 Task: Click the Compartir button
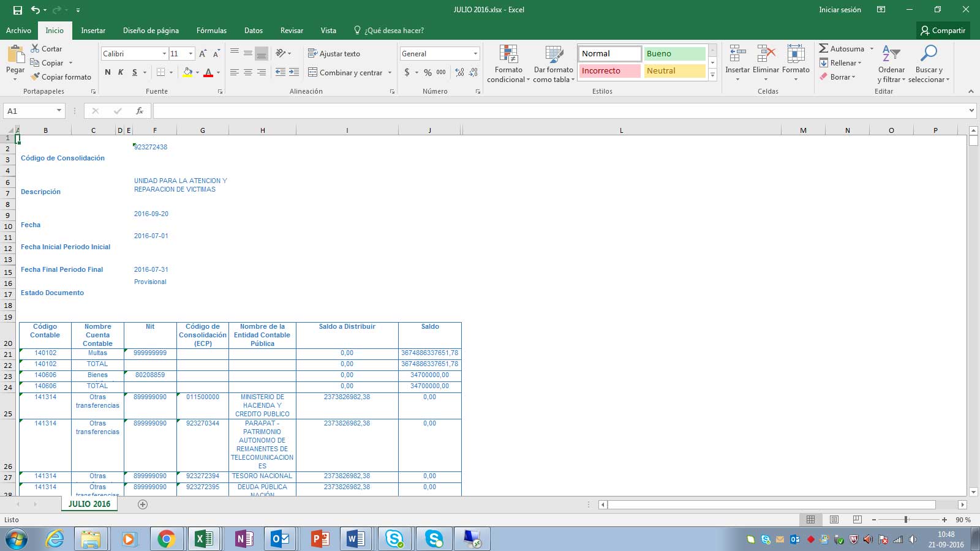pos(943,31)
